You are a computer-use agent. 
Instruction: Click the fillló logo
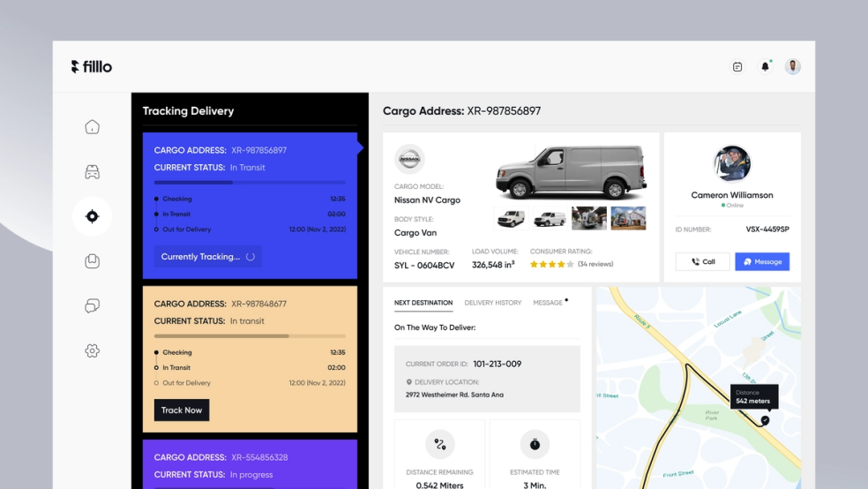tap(92, 66)
